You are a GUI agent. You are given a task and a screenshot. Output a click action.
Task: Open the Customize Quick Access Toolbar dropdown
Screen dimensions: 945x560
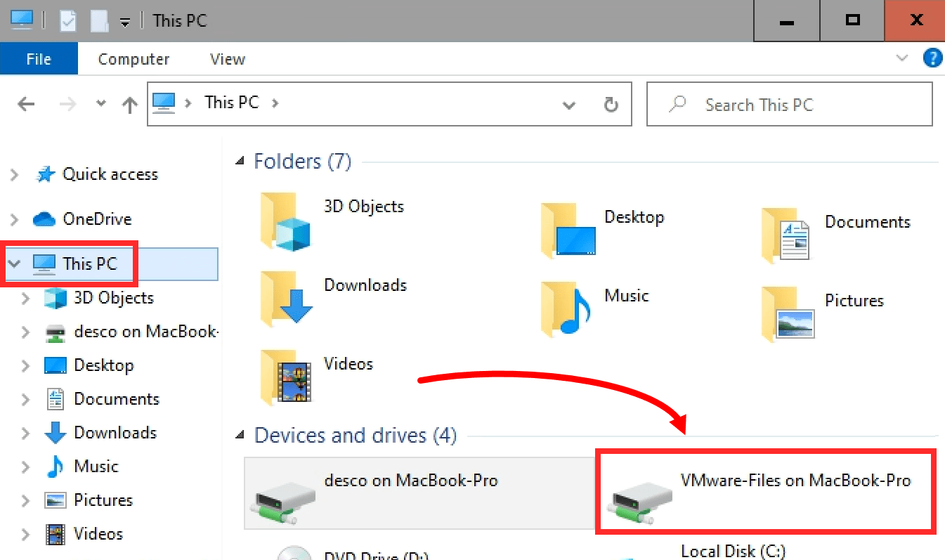click(x=125, y=22)
